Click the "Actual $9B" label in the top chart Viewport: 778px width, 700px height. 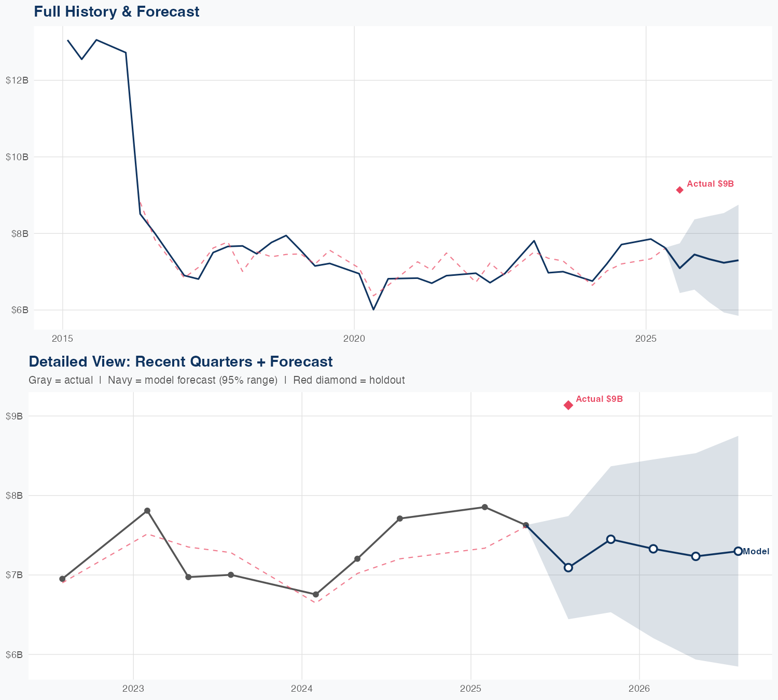710,184
